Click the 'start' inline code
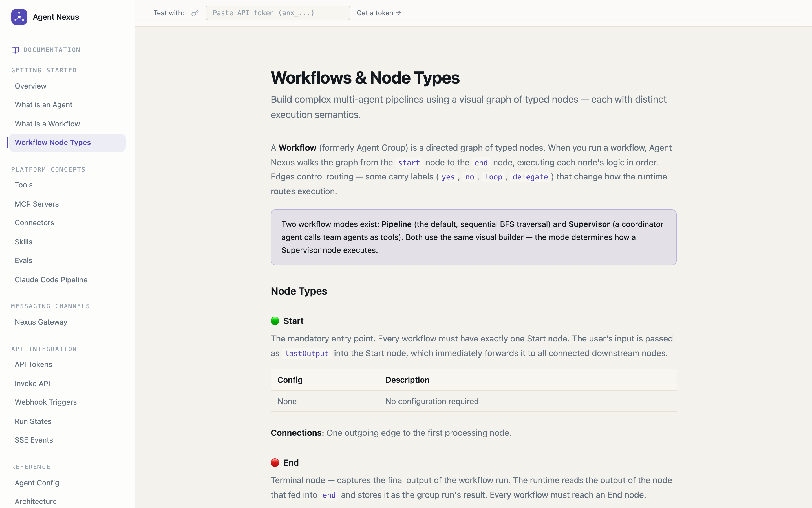This screenshot has height=508, width=812. coord(409,163)
